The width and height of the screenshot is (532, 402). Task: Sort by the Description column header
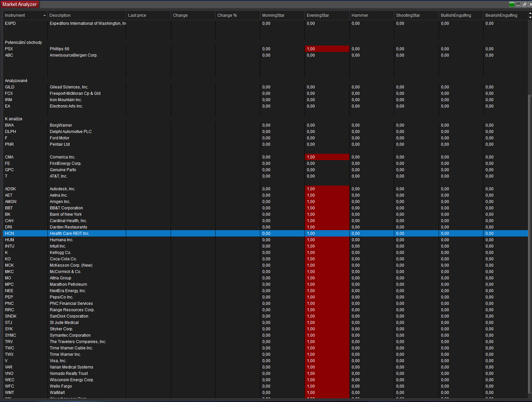pos(87,15)
